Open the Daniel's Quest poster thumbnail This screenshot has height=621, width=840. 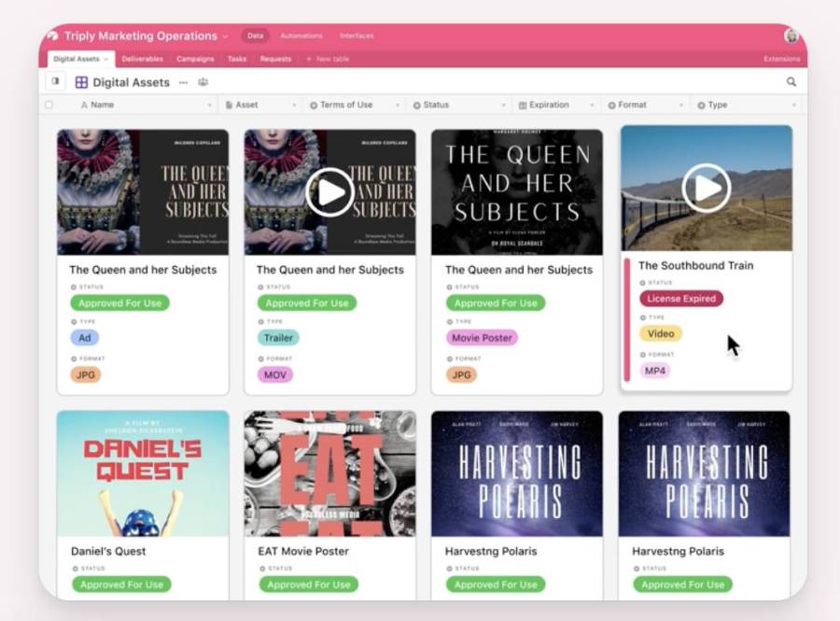[x=143, y=473]
